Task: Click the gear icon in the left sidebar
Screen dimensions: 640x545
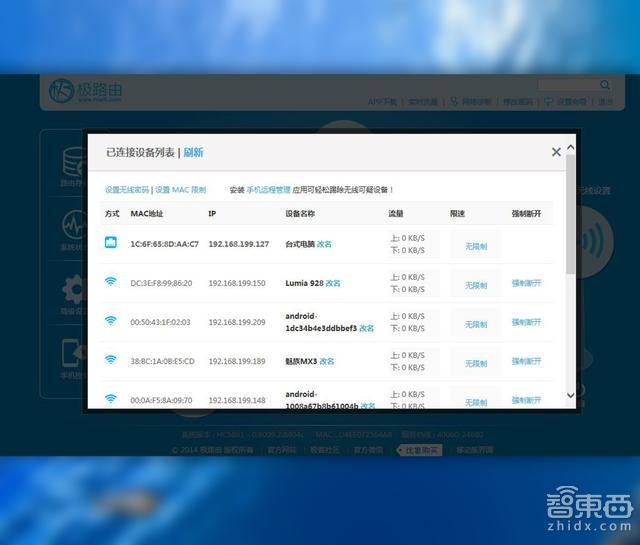Action: (x=73, y=290)
